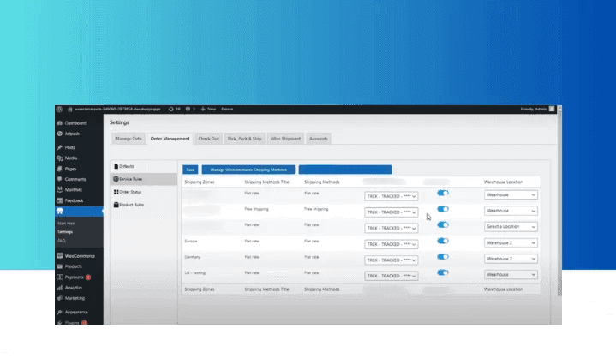Disable the toggle for the Europe zone
This screenshot has height=364, width=616.
[x=443, y=242]
